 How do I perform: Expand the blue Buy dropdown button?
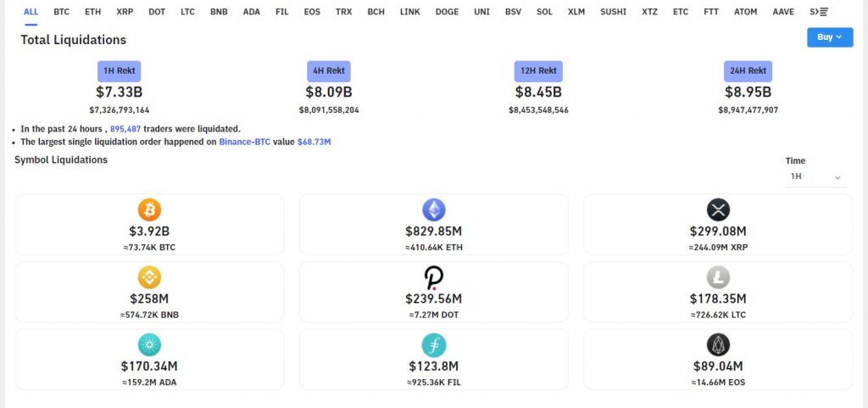(x=830, y=37)
